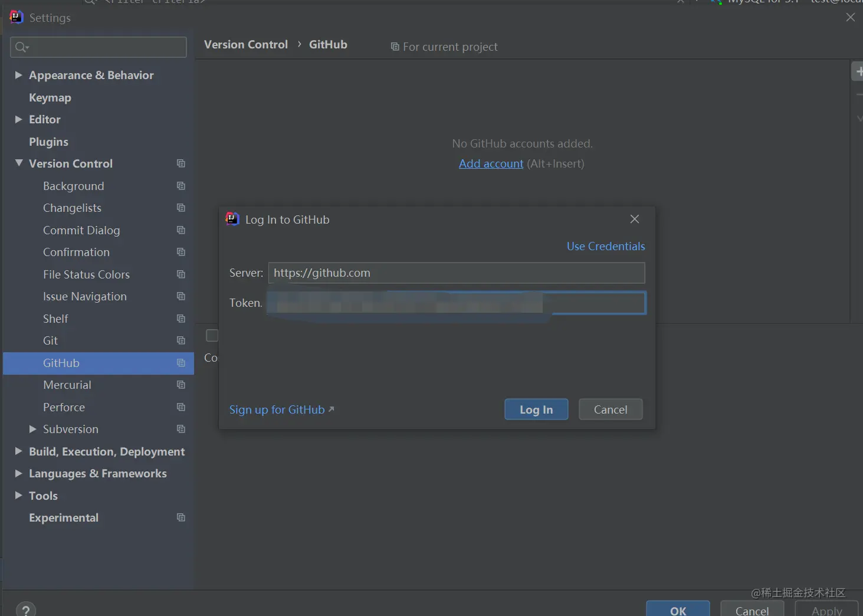Click the project-scope icon beside Git
Screen dimensions: 863x616
pyautogui.click(x=181, y=340)
